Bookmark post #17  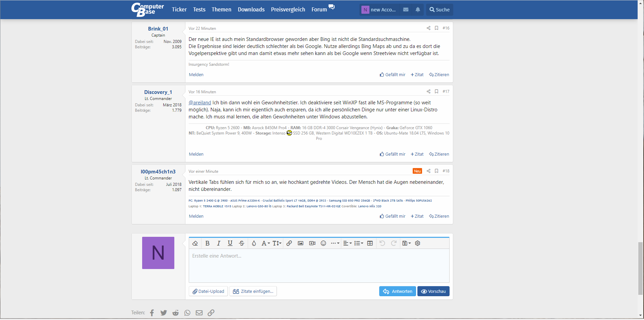436,91
